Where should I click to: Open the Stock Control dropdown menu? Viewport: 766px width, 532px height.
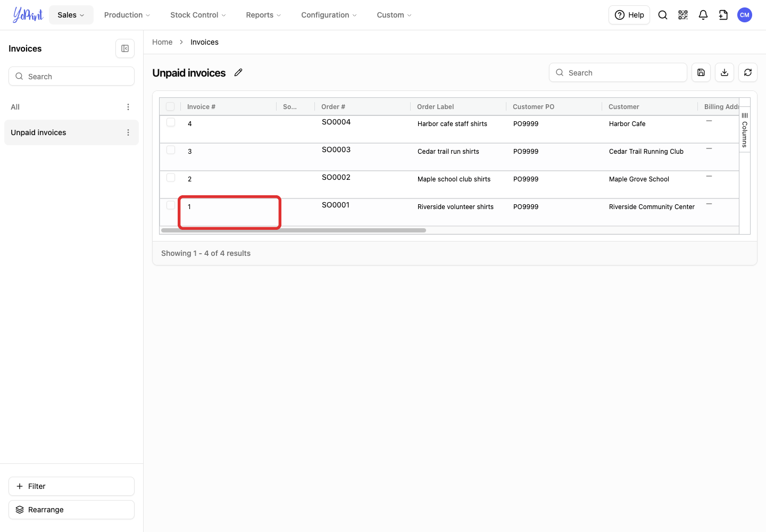click(x=198, y=15)
